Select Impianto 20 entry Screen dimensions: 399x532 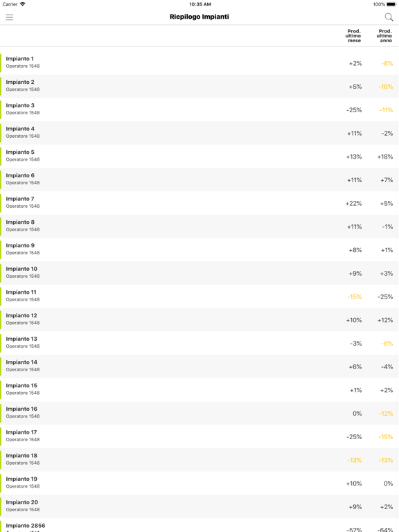click(x=199, y=506)
